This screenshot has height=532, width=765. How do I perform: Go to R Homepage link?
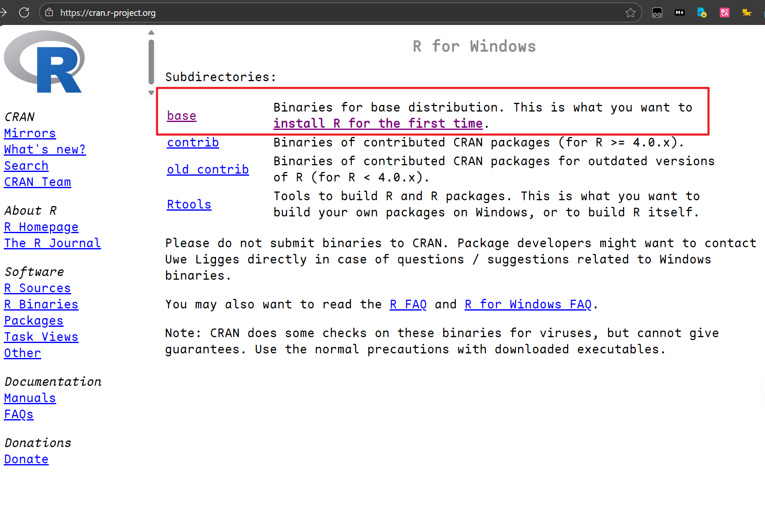pos(41,227)
